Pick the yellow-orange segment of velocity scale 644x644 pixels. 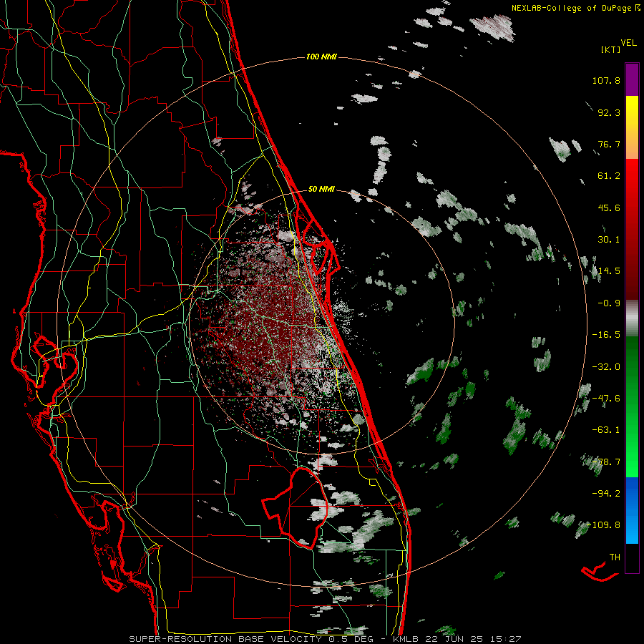pos(632,127)
